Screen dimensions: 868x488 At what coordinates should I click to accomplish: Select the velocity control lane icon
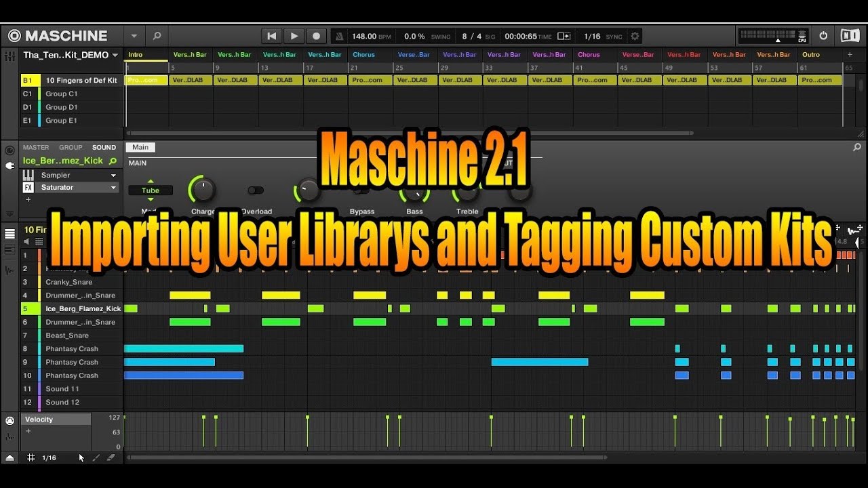pos(9,421)
